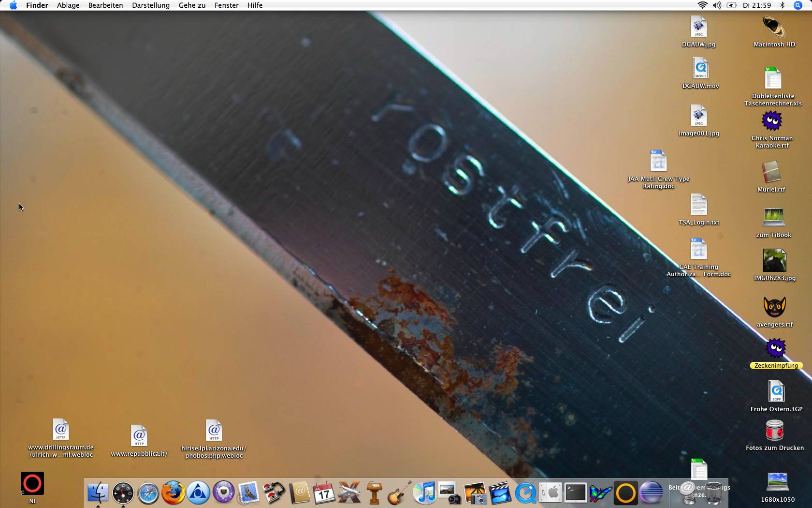Launch Firefox from the dock

173,493
